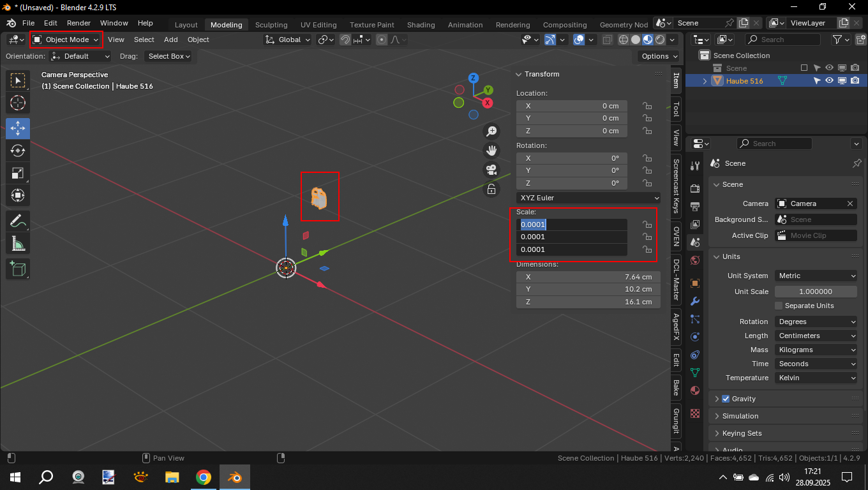868x490 pixels.
Task: Click the Add Cube tool
Action: pos(18,269)
